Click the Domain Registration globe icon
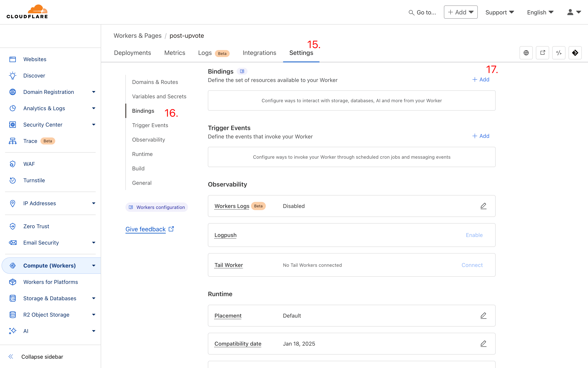The image size is (588, 368). point(13,92)
